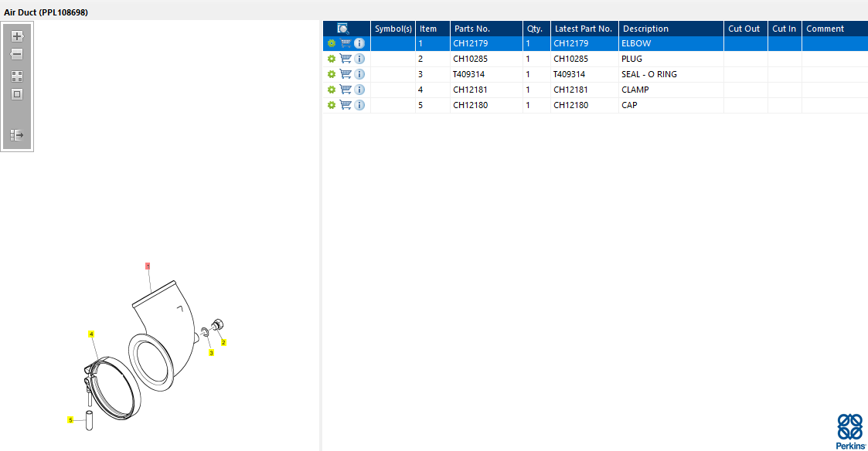Click part number CH12181 in Parts No. column
This screenshot has height=451, width=868.
[x=471, y=90]
